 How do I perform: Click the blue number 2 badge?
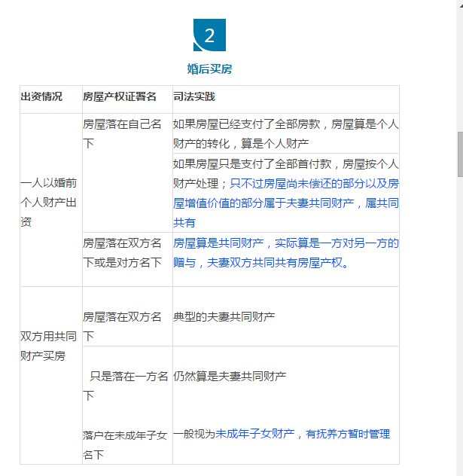(x=209, y=35)
